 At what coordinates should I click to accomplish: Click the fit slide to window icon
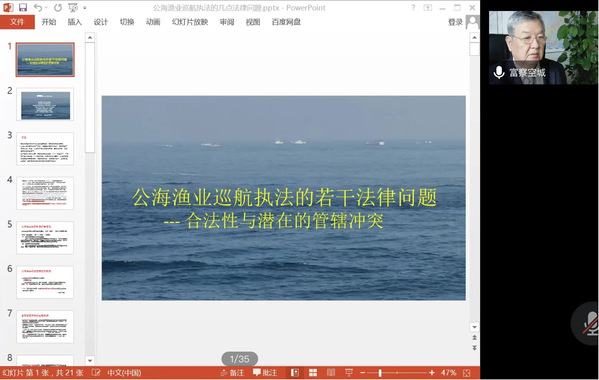tap(466, 373)
